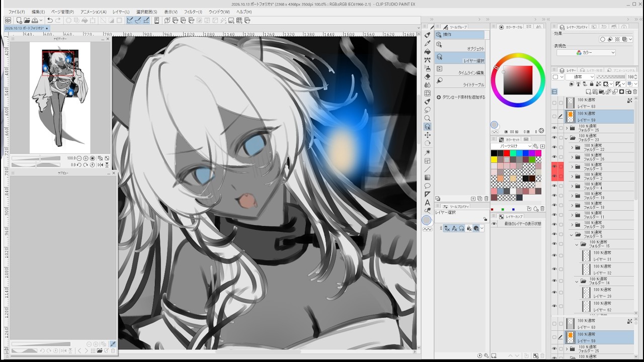Select the Eraser tool in the toolbar
Screen dimensions: 644x362
click(428, 76)
